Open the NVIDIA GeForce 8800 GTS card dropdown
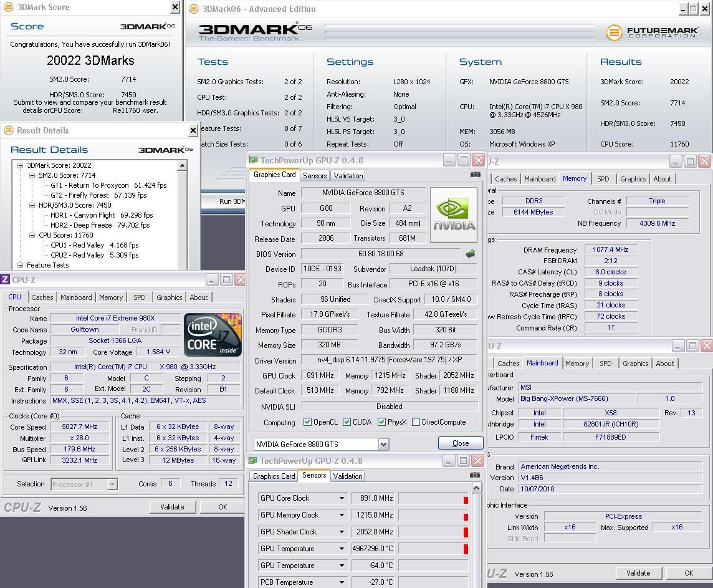 click(x=383, y=445)
